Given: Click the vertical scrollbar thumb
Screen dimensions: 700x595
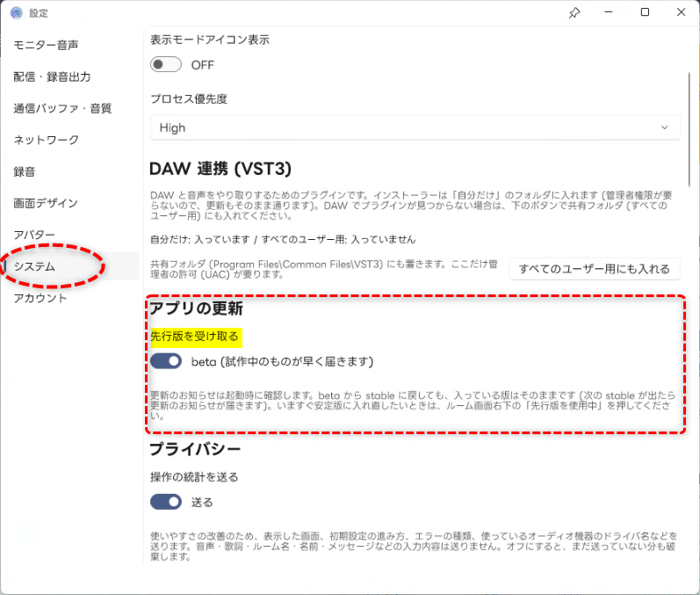Looking at the screenshot, I should (x=689, y=129).
